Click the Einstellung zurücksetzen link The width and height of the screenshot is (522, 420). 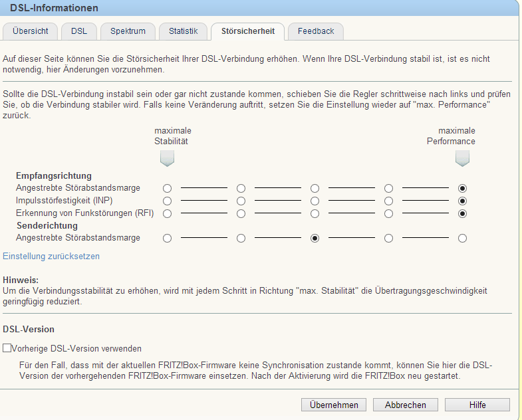pyautogui.click(x=51, y=257)
